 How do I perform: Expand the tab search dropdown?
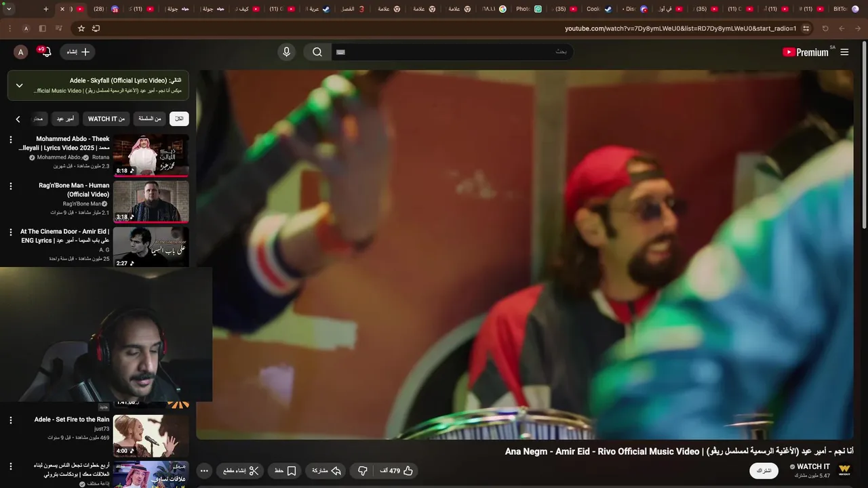point(9,9)
